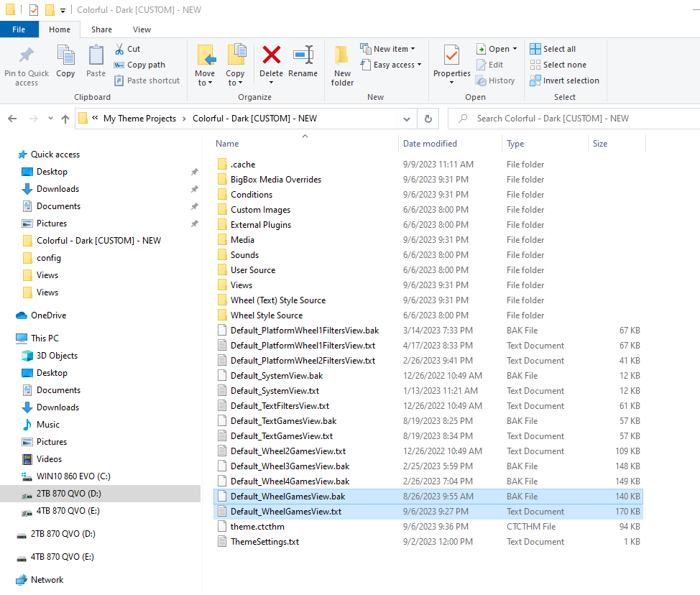700x595 pixels.
Task: Click Cut scissors icon
Action: 119,49
